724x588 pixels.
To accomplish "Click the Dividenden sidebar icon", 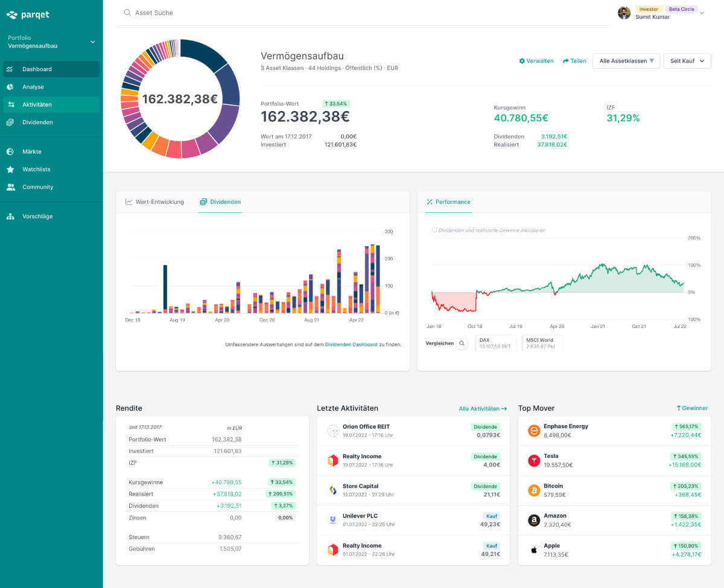I will click(x=10, y=122).
